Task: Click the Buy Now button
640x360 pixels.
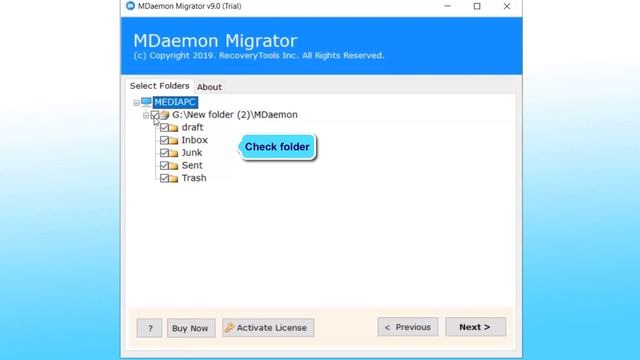Action: 191,328
